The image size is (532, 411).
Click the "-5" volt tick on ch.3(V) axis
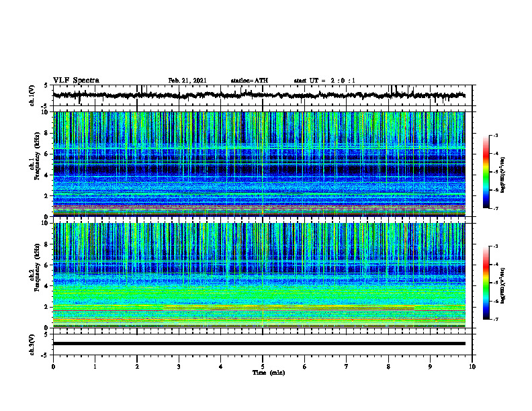point(46,355)
